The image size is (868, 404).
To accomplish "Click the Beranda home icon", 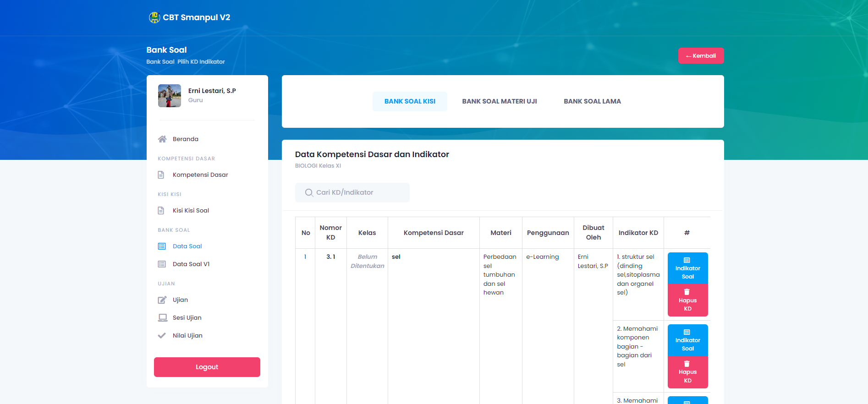I will point(162,139).
